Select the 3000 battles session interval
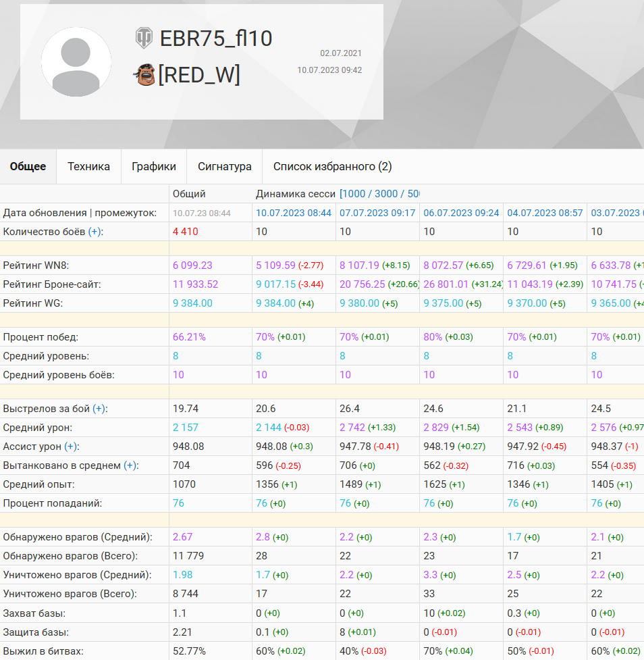The width and height of the screenshot is (644, 660). point(386,194)
